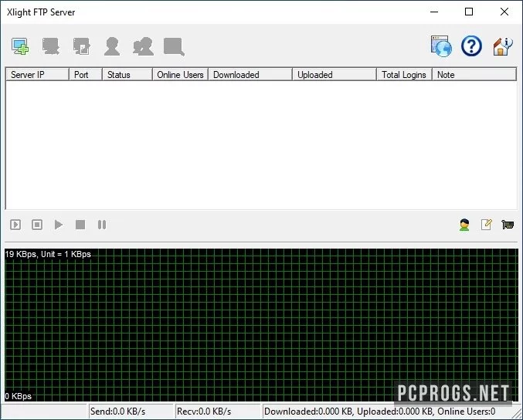Add a new virtual server
The height and width of the screenshot is (420, 523).
20,46
